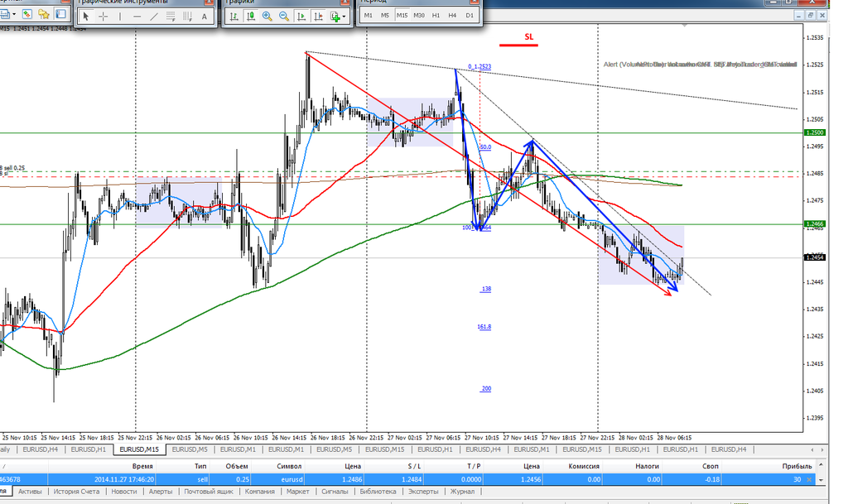The image size is (848, 504).
Task: Toggle the Terminal panel icon
Action: (60, 14)
